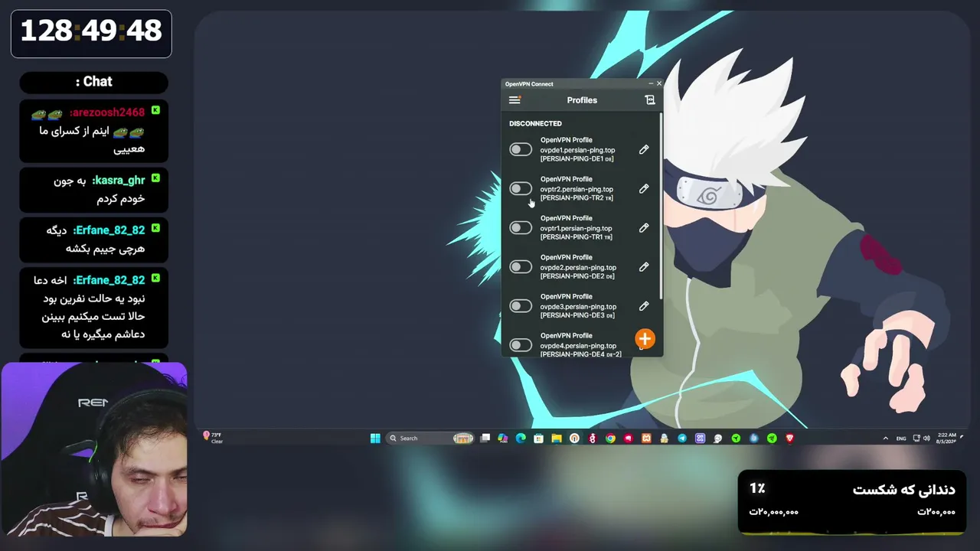Switch the ENG input language indicator

tap(901, 439)
